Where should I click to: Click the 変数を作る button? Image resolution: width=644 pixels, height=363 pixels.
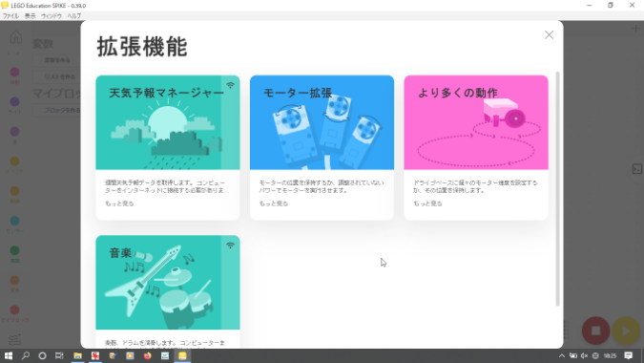tap(57, 60)
